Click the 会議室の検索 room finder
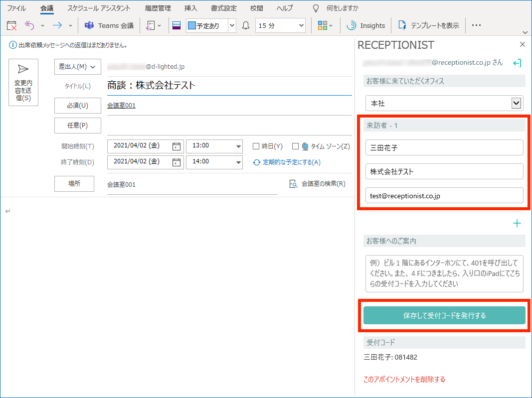Image resolution: width=532 pixels, height=398 pixels. [317, 184]
